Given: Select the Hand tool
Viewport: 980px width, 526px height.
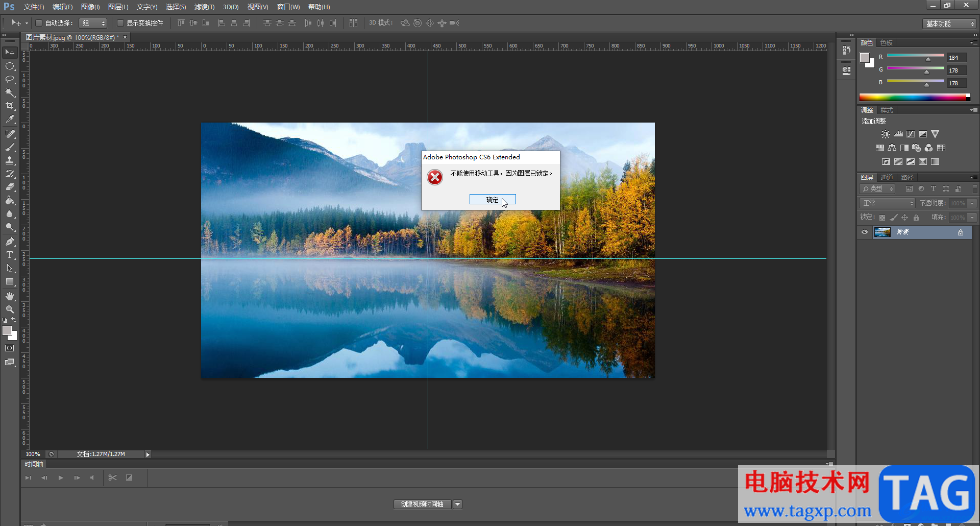Looking at the screenshot, I should [10, 296].
